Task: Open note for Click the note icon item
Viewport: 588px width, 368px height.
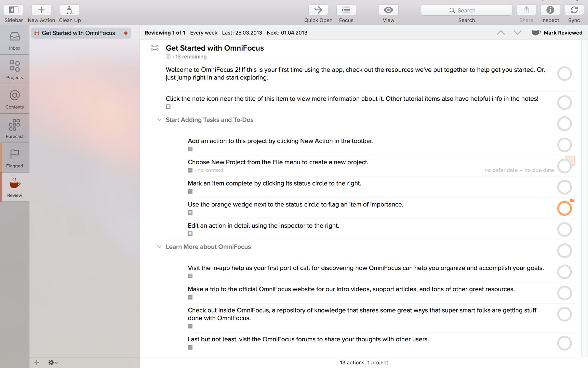Action: [168, 107]
